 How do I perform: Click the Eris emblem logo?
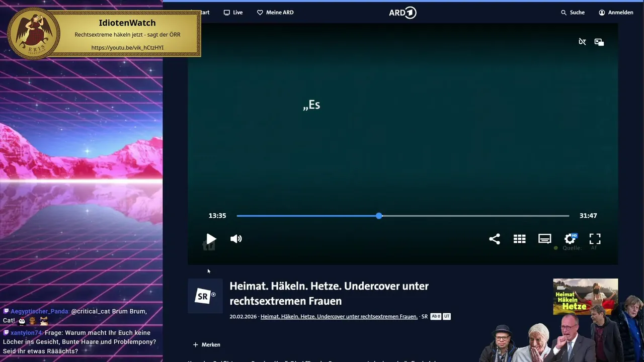(34, 34)
